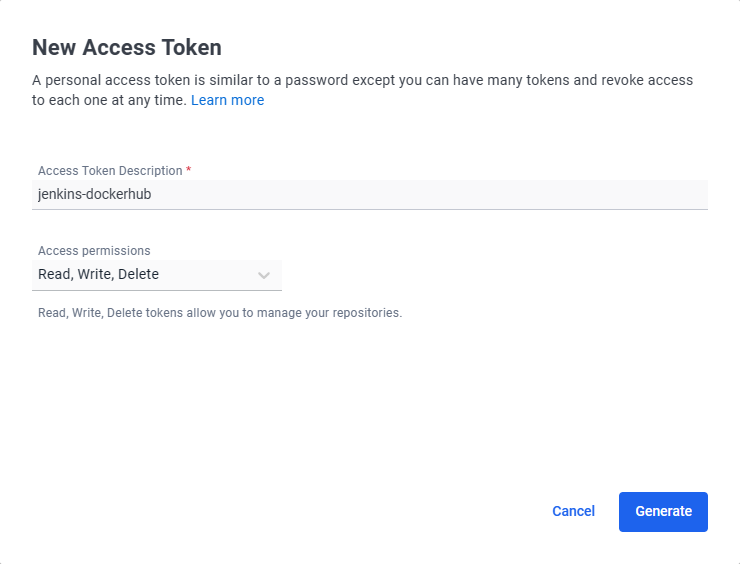Image resolution: width=740 pixels, height=564 pixels.
Task: Open the Access permissions dropdown
Action: click(x=157, y=275)
